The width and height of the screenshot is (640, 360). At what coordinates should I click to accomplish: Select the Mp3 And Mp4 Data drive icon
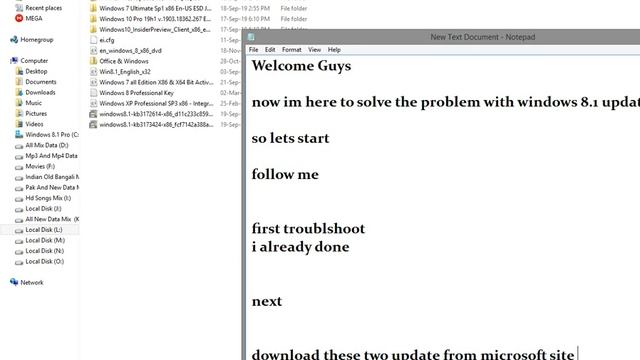click(x=19, y=156)
